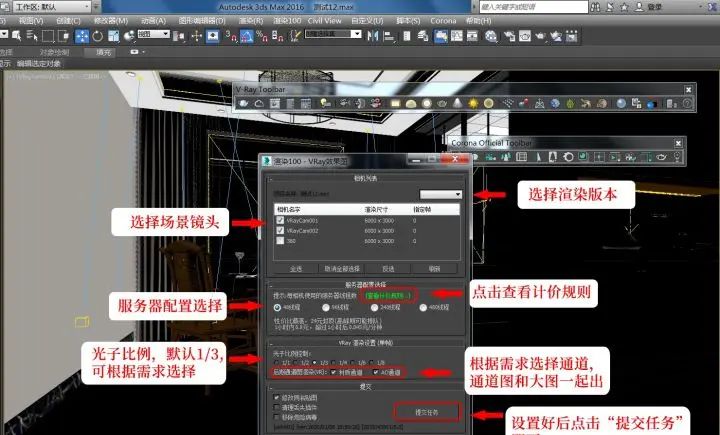Select the 96线程 server radio button
This screenshot has width=720, height=435.
(x=326, y=307)
